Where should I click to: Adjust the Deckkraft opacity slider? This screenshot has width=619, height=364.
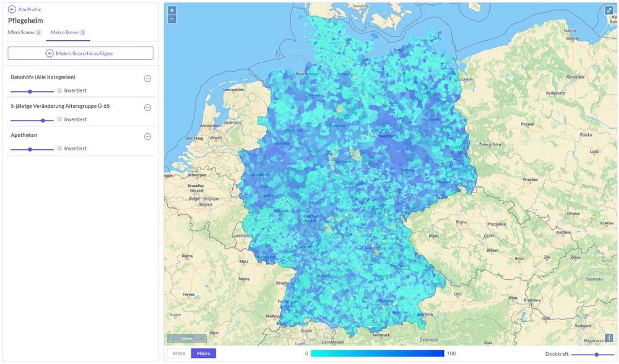click(x=596, y=354)
